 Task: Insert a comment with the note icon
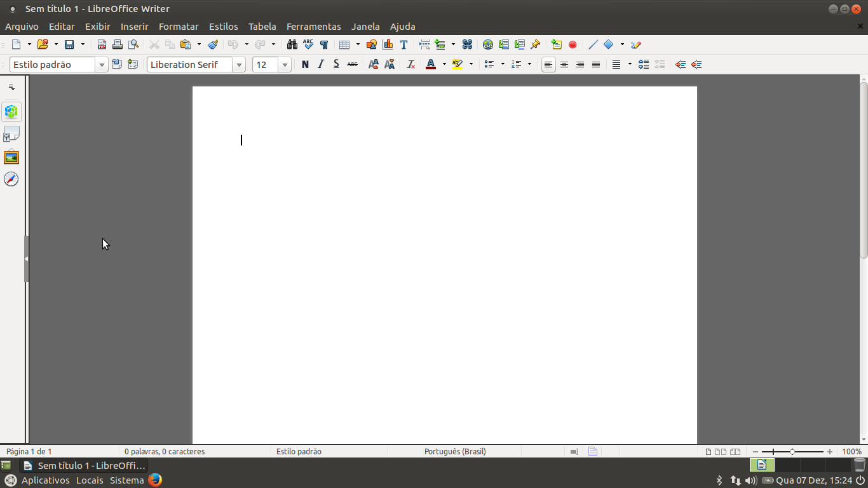click(557, 44)
